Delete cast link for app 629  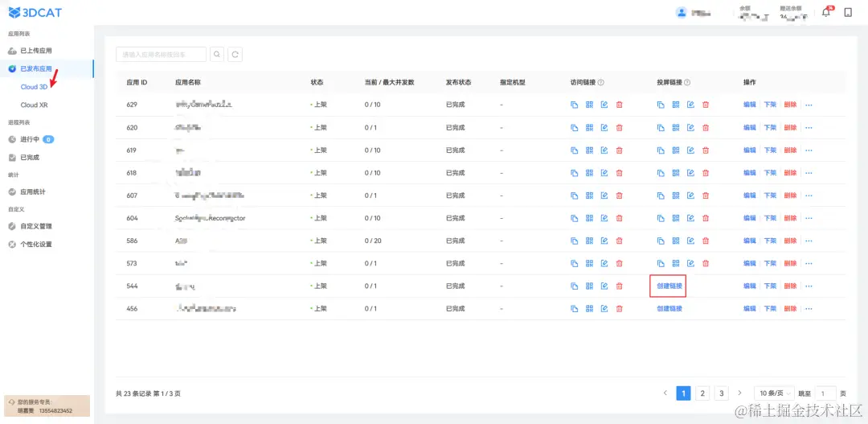click(x=706, y=105)
